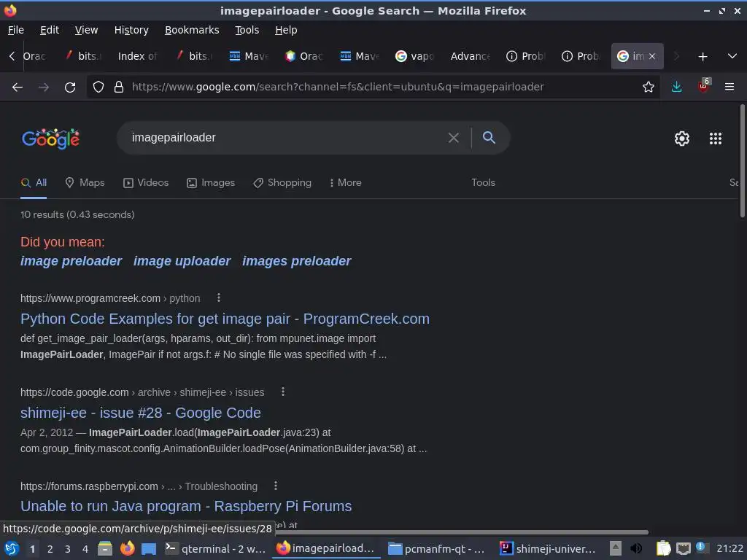Viewport: 747px width, 560px height.
Task: Follow the 'image preloader' suggestion
Action: tap(71, 261)
